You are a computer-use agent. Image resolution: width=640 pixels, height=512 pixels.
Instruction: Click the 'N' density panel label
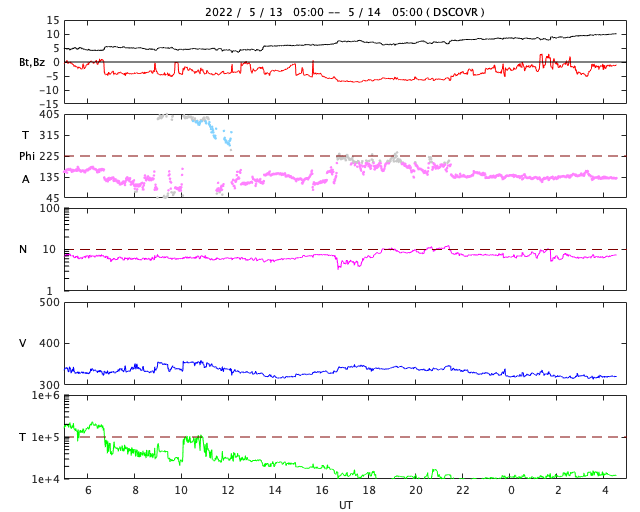pyautogui.click(x=23, y=249)
